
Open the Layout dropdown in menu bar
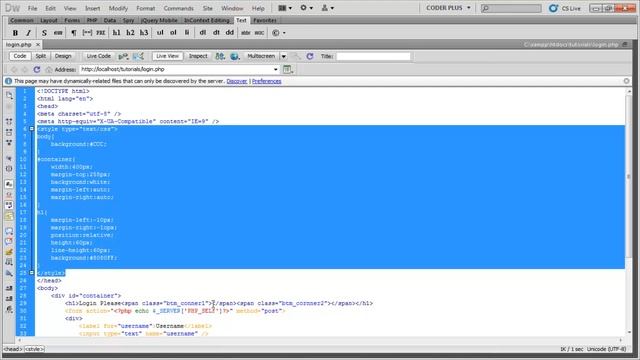tap(284, 8)
